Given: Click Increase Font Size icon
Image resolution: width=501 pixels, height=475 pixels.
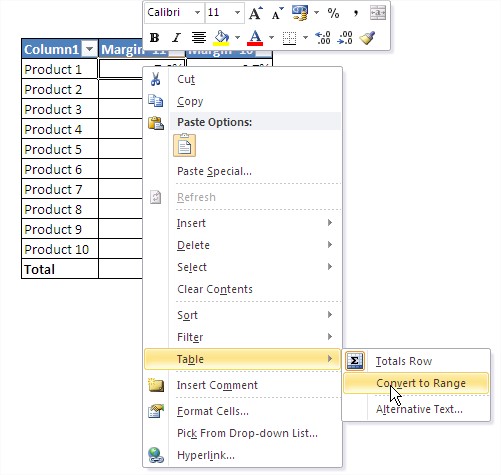Looking at the screenshot, I should point(256,13).
